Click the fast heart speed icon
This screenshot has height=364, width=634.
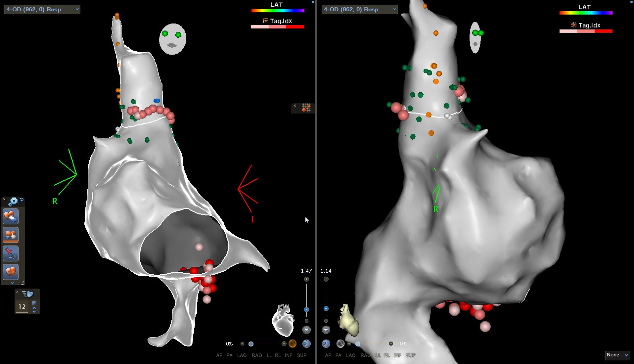point(28,294)
